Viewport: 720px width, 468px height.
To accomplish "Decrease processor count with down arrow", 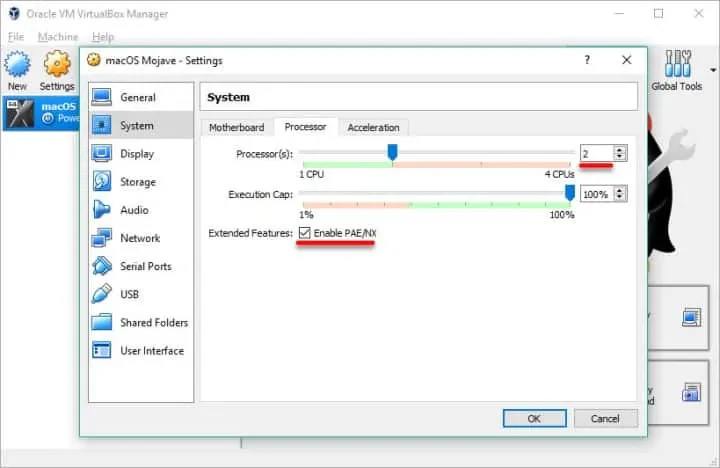I will (620, 157).
